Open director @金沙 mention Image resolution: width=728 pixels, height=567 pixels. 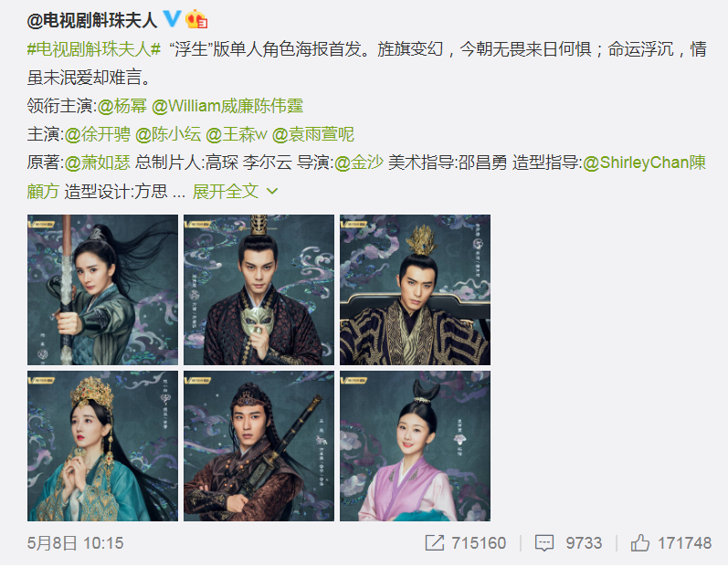(359, 163)
